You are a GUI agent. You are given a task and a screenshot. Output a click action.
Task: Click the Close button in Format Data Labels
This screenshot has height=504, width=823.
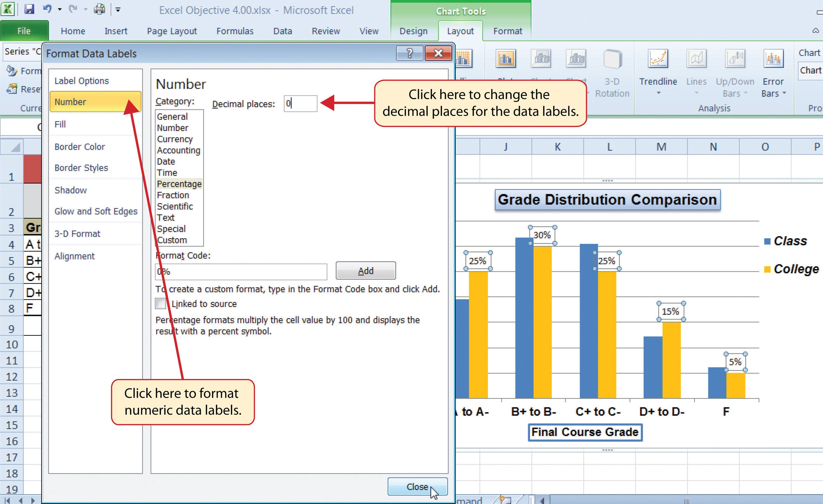[417, 487]
